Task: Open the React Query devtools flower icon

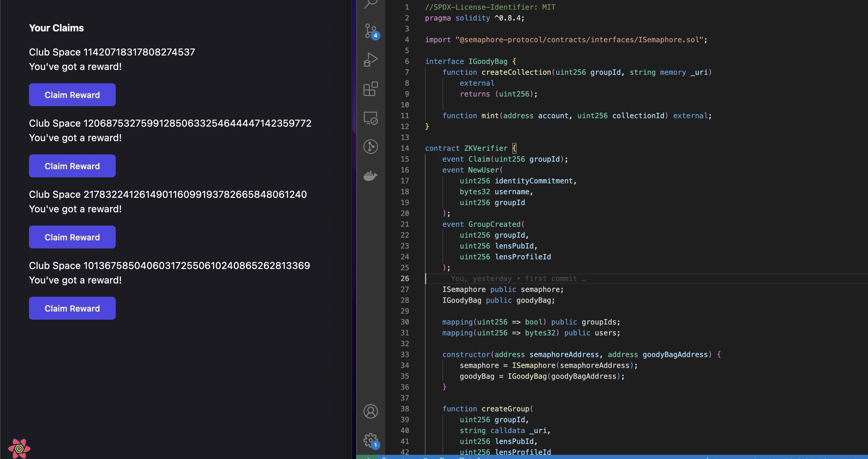Action: 19,448
